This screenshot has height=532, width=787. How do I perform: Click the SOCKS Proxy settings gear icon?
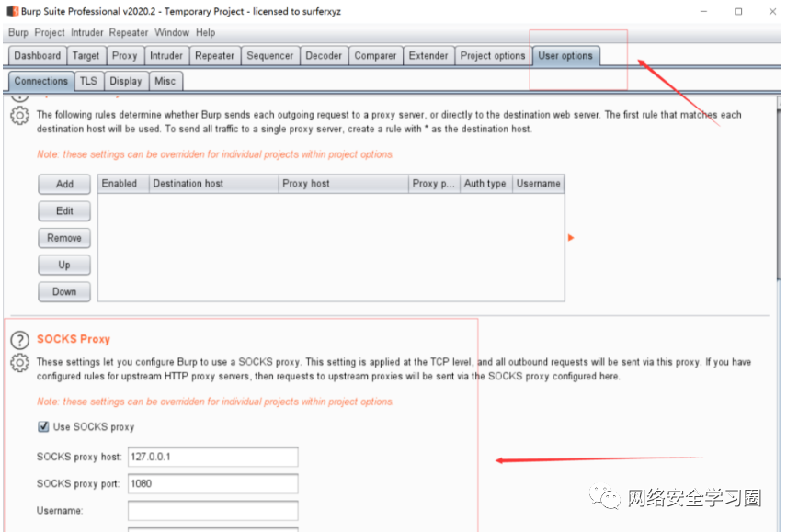[19, 363]
